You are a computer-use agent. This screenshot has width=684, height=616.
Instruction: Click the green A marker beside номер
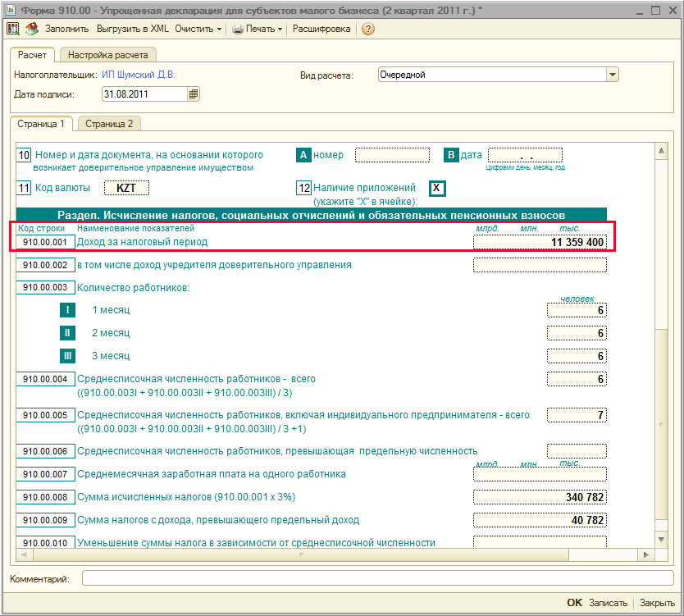[x=303, y=155]
